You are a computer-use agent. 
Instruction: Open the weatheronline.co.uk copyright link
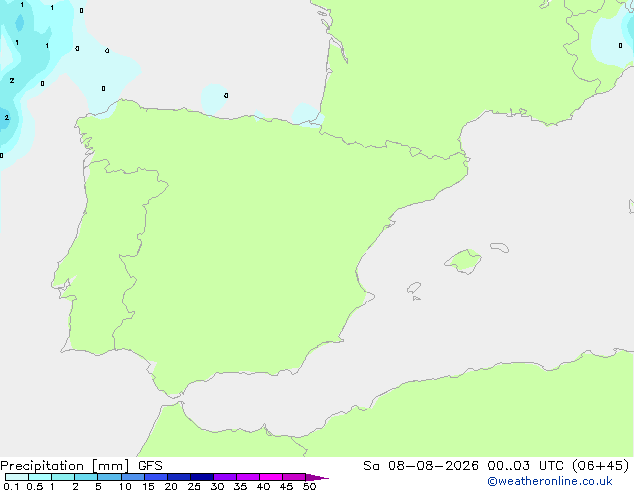point(550,481)
